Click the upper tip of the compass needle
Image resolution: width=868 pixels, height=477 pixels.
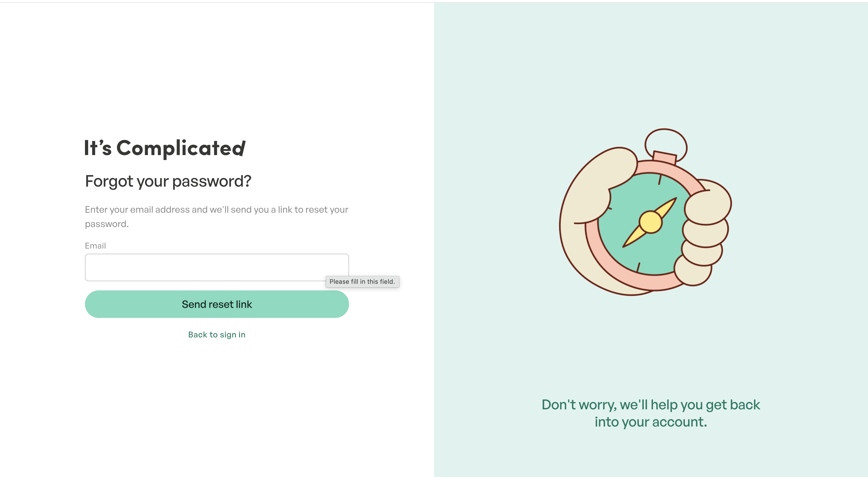tap(671, 203)
